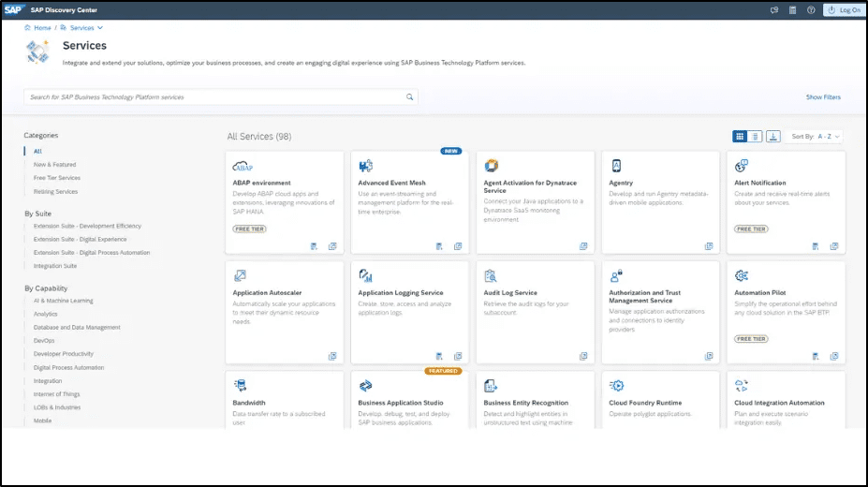Image resolution: width=868 pixels, height=487 pixels.
Task: Click FEATURED badge on Business Application Studio
Action: tap(443, 371)
